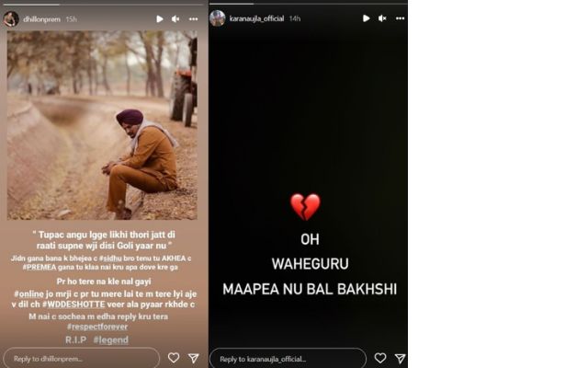Share the dhillonprem story via send icon

[194, 358]
